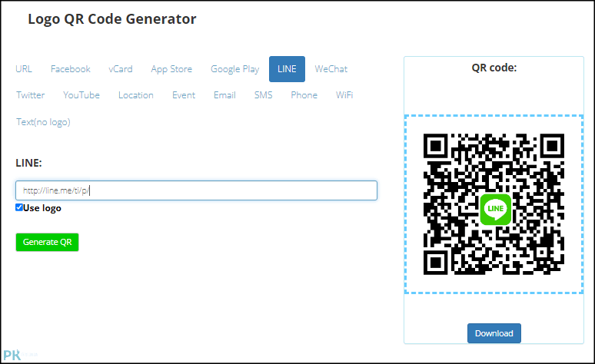Click the 'QR code:' panel title

pos(494,68)
